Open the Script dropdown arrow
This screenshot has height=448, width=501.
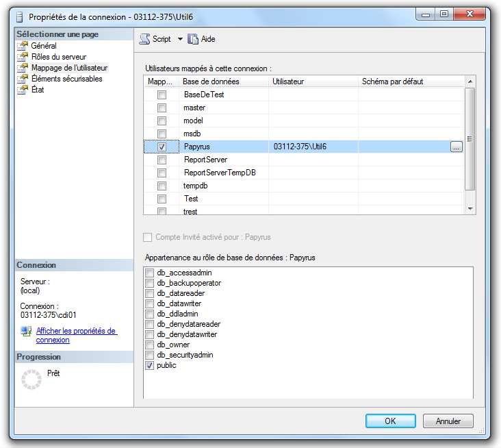pyautogui.click(x=180, y=39)
